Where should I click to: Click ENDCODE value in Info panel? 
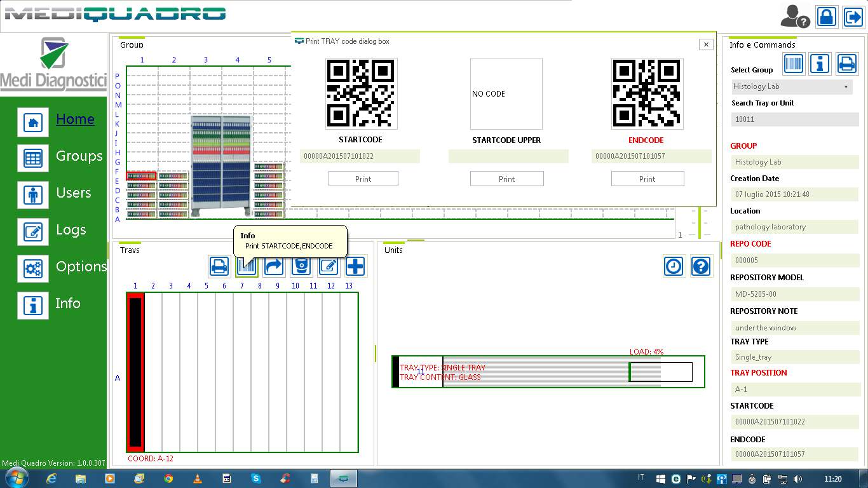click(x=794, y=454)
